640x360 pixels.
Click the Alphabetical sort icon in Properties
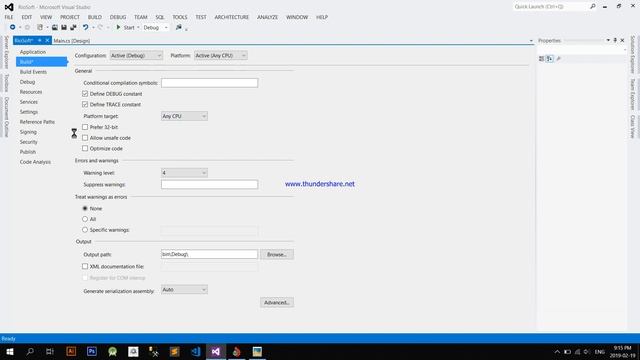550,59
